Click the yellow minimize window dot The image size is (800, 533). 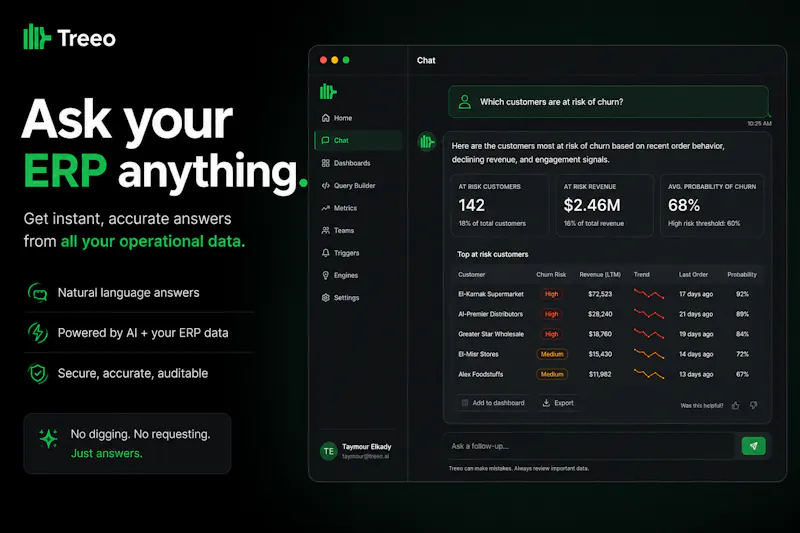(335, 60)
